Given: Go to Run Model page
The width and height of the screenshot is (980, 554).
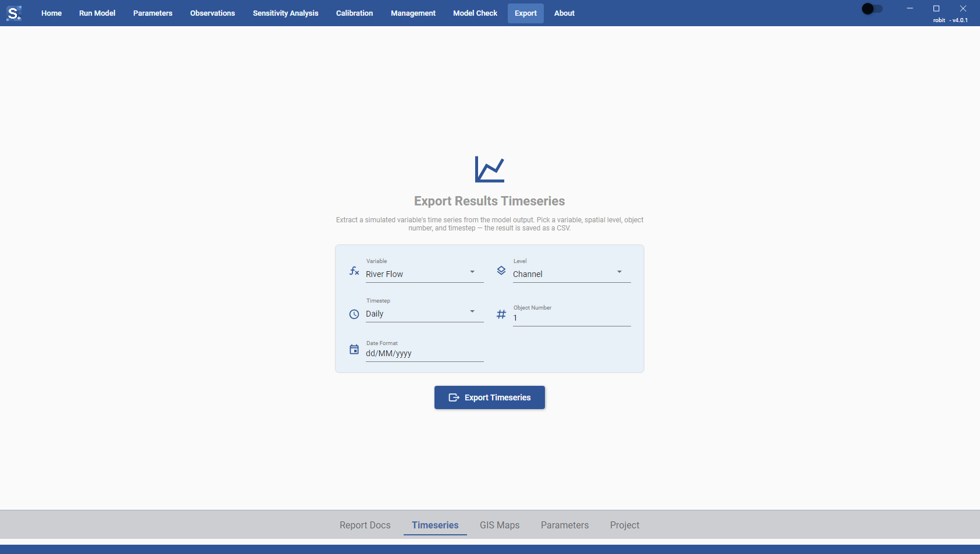Looking at the screenshot, I should tap(97, 13).
